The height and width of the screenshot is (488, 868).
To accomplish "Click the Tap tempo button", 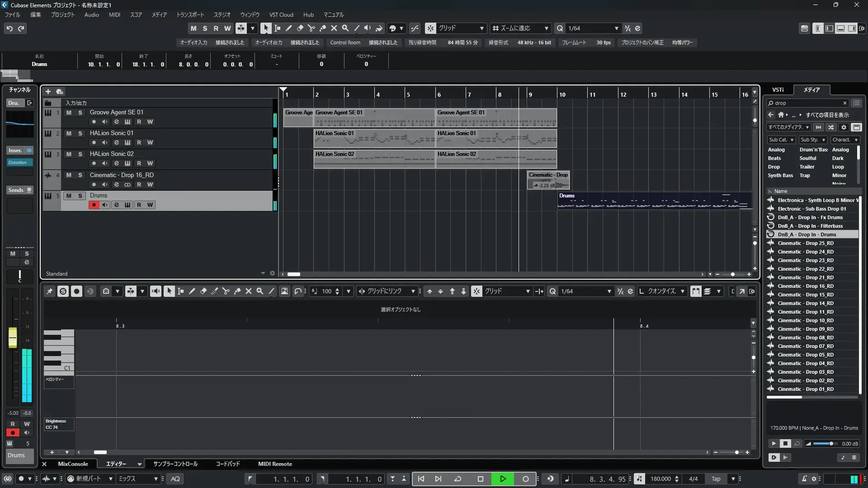I will [x=716, y=479].
